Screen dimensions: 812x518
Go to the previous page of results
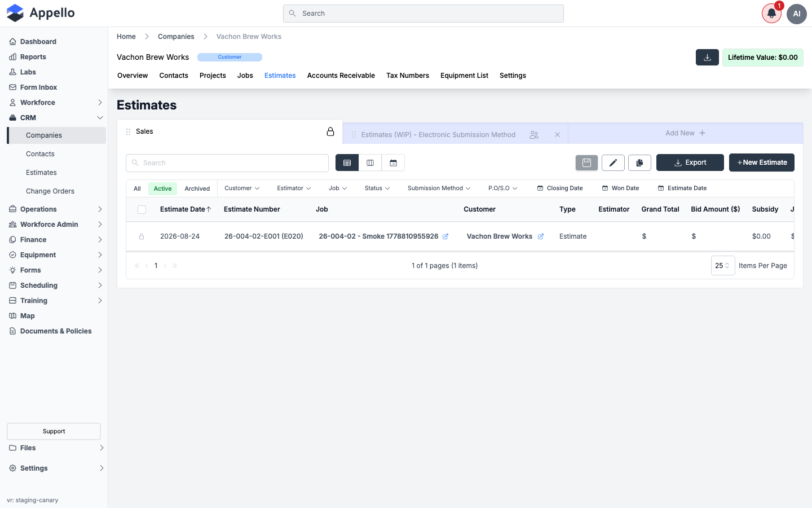click(147, 266)
